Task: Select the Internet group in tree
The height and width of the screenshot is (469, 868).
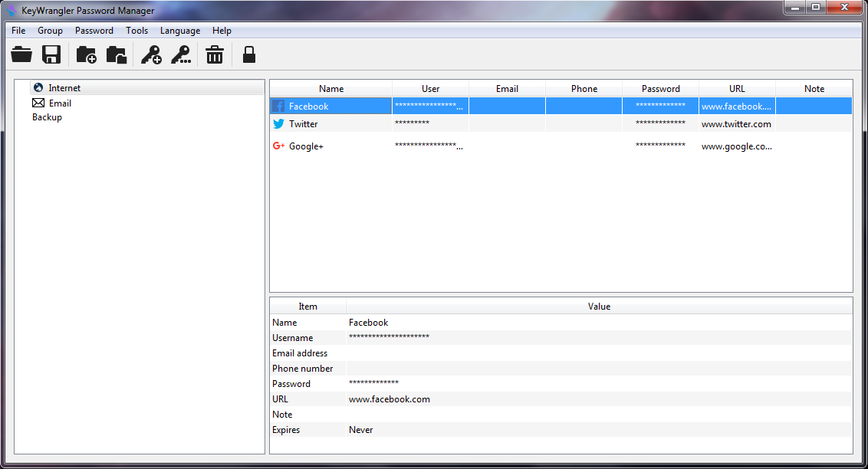Action: 64,88
